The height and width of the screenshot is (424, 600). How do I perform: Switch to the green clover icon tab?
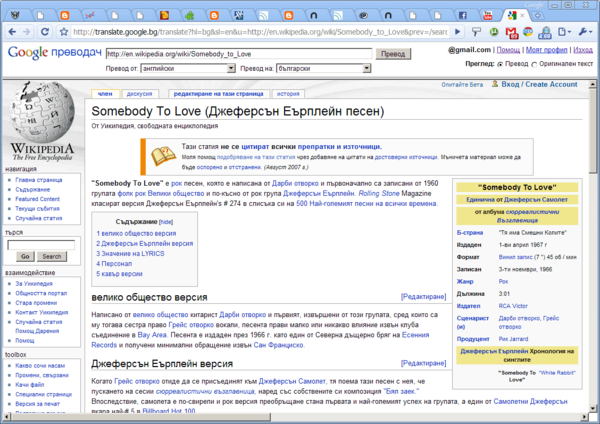[x=189, y=15]
